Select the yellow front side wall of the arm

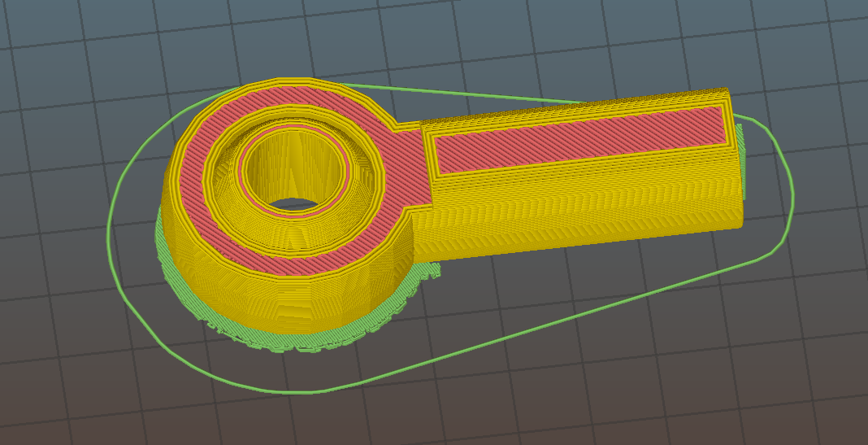[x=585, y=212]
